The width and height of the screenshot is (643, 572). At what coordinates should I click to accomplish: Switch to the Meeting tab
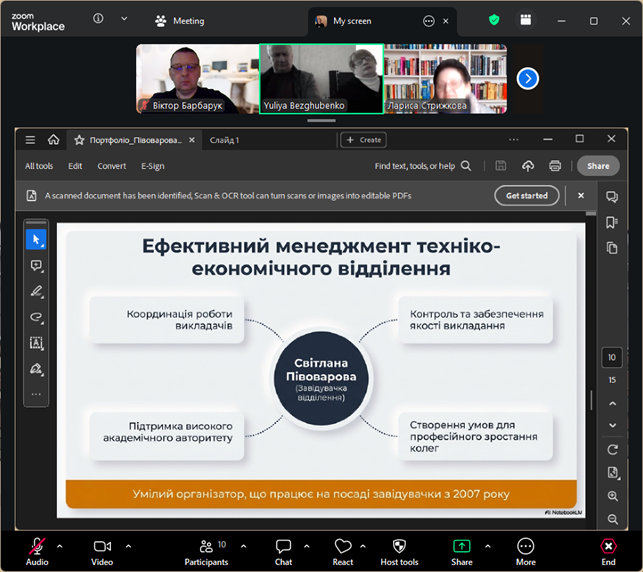(x=180, y=21)
